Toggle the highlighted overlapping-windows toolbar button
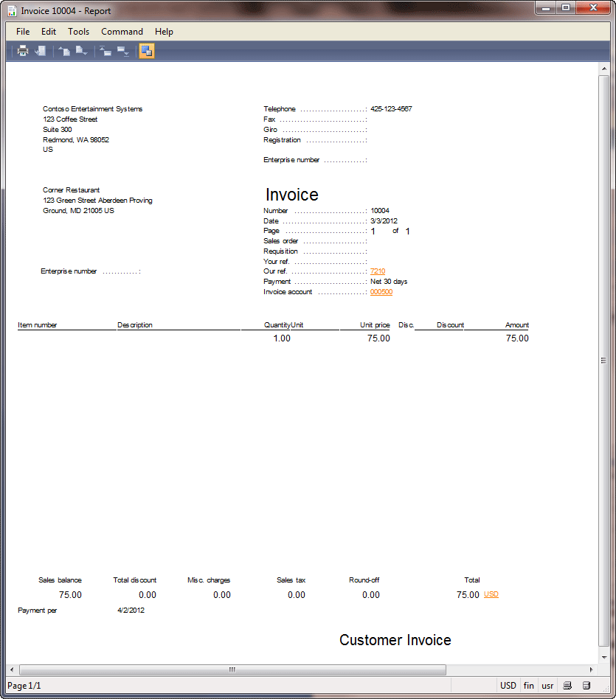616x699 pixels. coord(147,51)
